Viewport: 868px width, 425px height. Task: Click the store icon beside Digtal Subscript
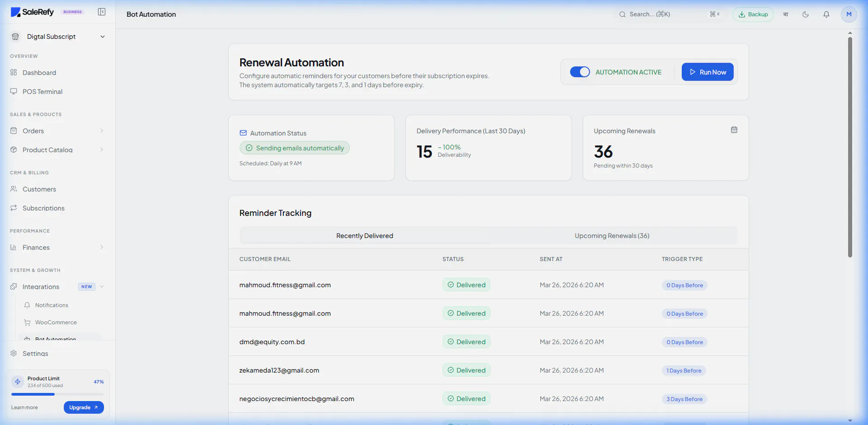point(15,37)
